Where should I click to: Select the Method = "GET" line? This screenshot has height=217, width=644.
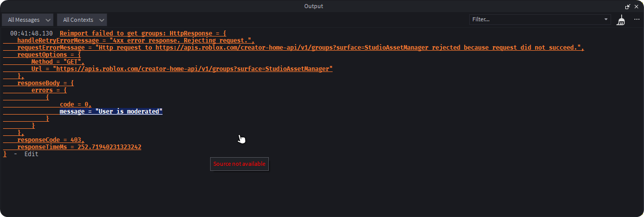pyautogui.click(x=58, y=61)
